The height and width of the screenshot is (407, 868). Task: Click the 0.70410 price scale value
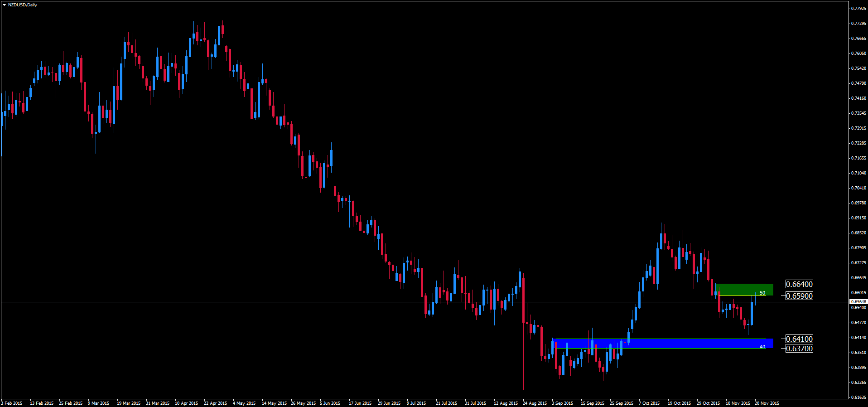click(858, 188)
